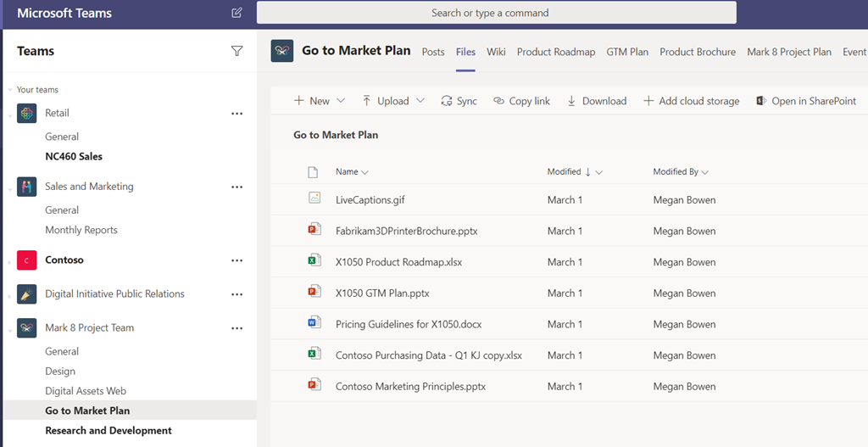Viewport: 868px width, 447px height.
Task: Collapse the Sales and Marketing team arrow
Action: click(10, 189)
